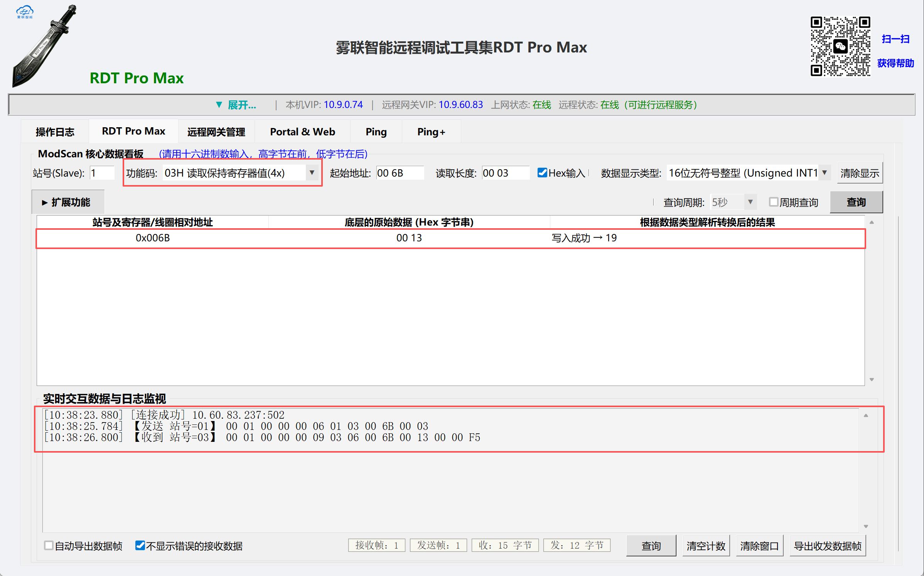
Task: Enable the 自动导出数据帧 checkbox
Action: tap(49, 546)
